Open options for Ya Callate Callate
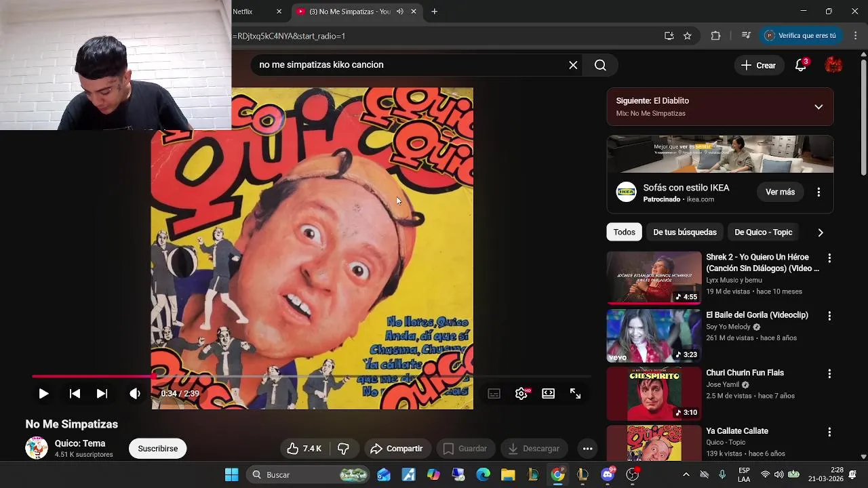The width and height of the screenshot is (868, 488). (x=829, y=432)
